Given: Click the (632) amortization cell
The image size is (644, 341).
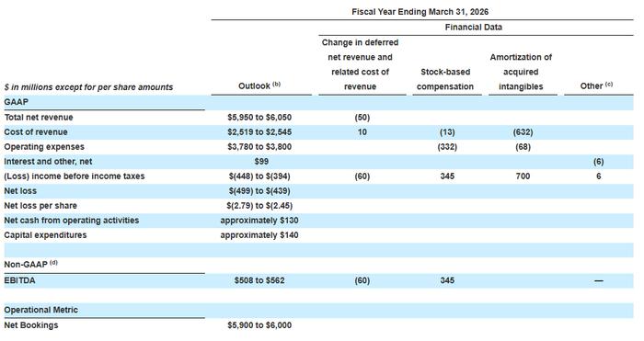Looking at the screenshot, I should 523,132.
